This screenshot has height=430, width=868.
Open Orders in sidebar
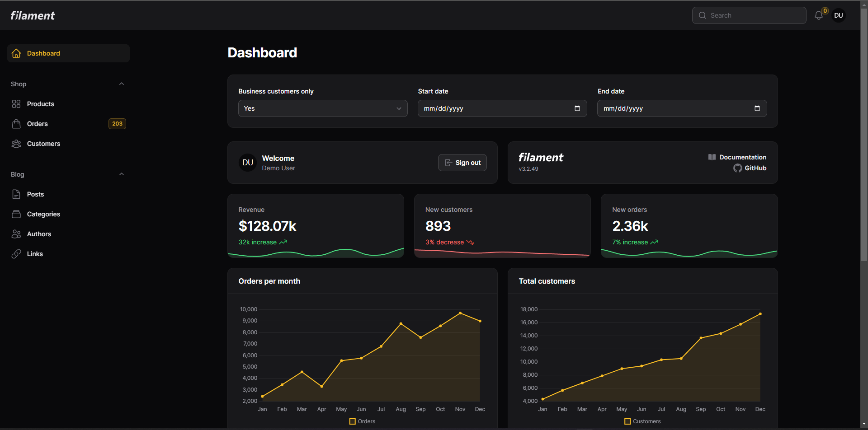pyautogui.click(x=68, y=124)
